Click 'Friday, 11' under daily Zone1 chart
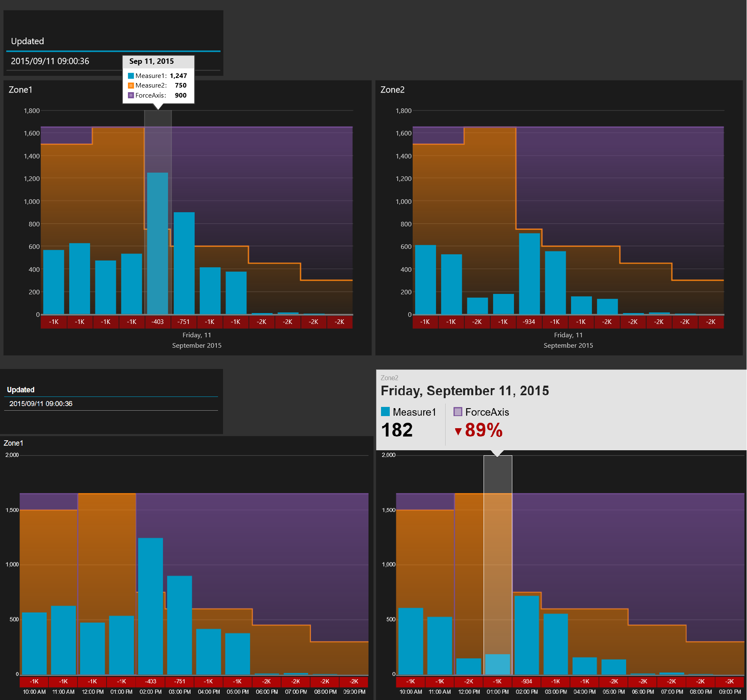This screenshot has width=747, height=700. coord(197,335)
